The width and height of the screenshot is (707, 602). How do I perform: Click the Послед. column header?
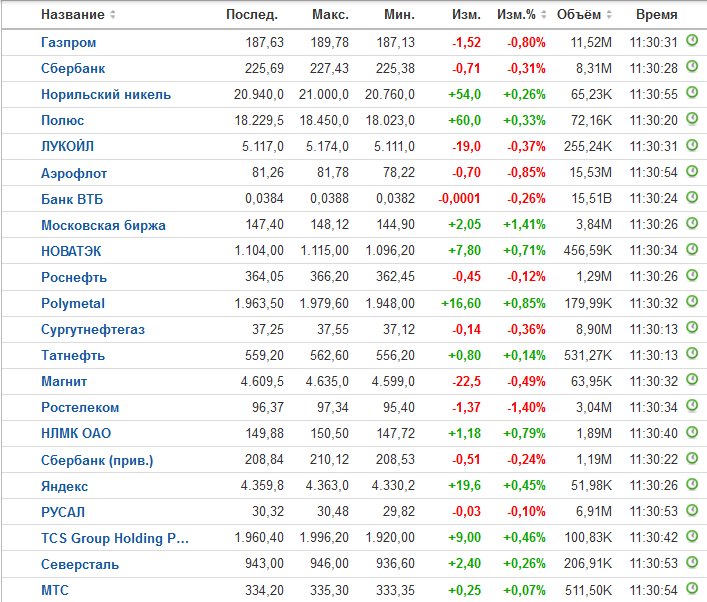[252, 14]
